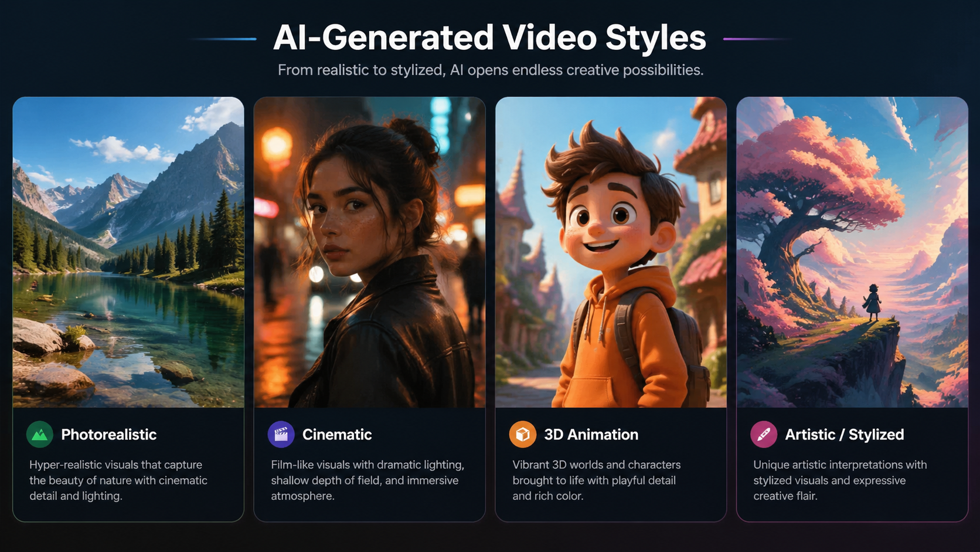
Task: Select the Photorealistic card title
Action: click(x=109, y=435)
